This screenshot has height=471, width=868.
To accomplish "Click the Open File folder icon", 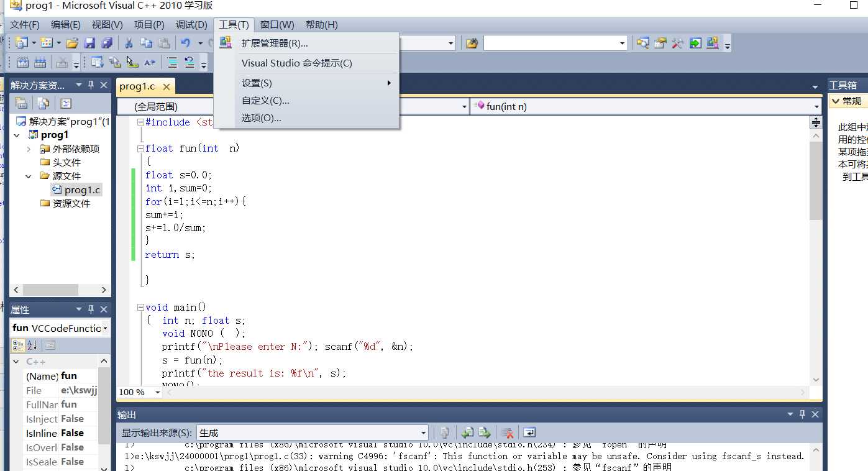I will 72,43.
